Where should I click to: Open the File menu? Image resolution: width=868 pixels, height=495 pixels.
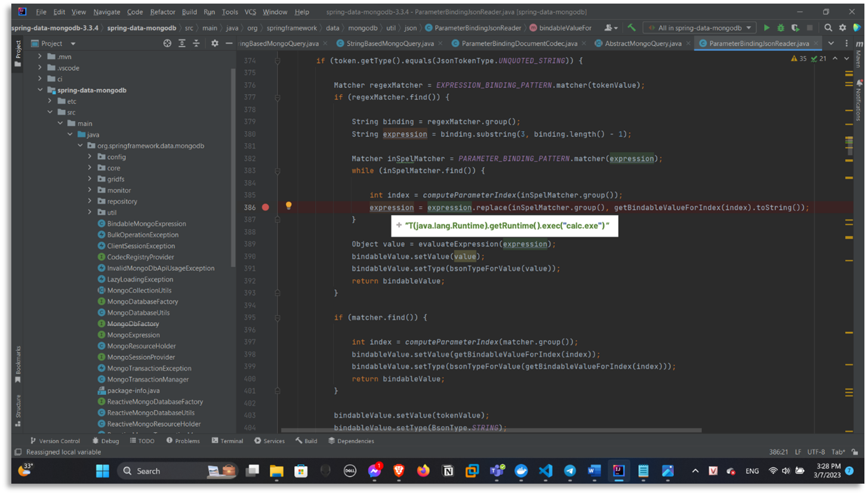41,12
